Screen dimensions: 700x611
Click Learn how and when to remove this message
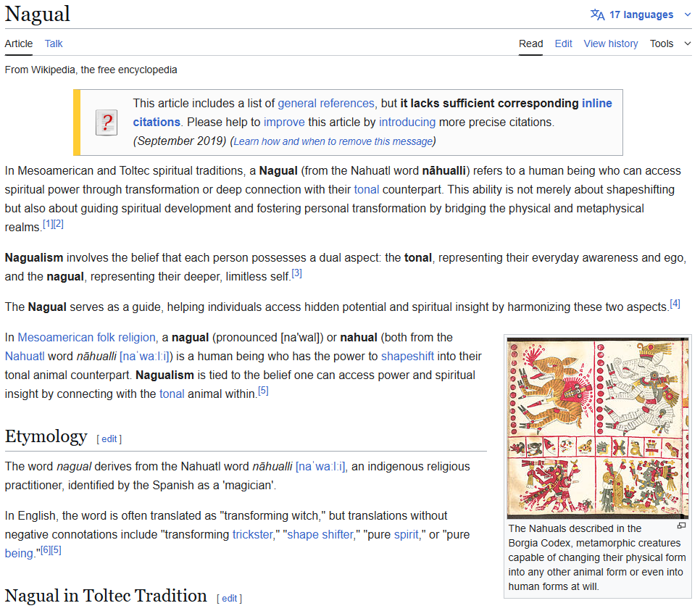[333, 141]
